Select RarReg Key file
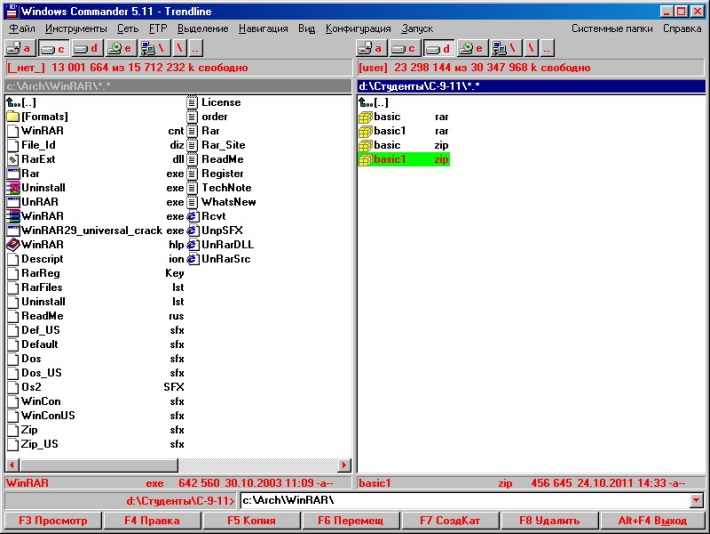The image size is (710, 534). [x=96, y=273]
